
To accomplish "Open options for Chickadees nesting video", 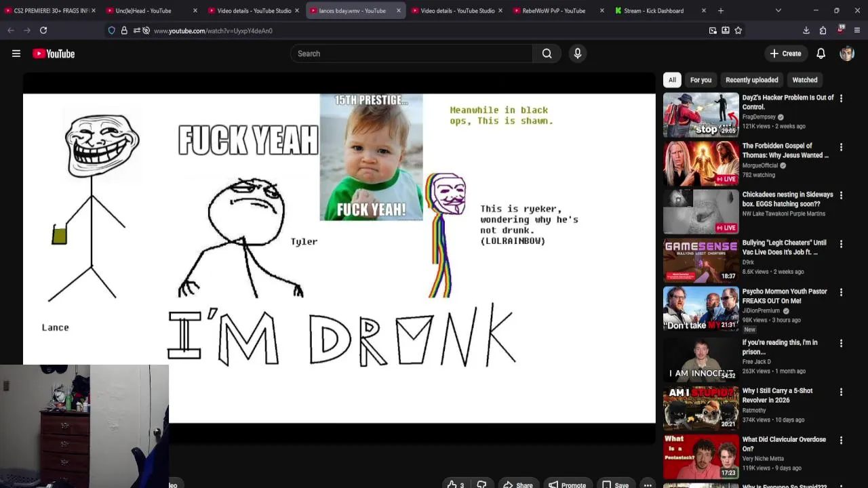I will 841,195.
